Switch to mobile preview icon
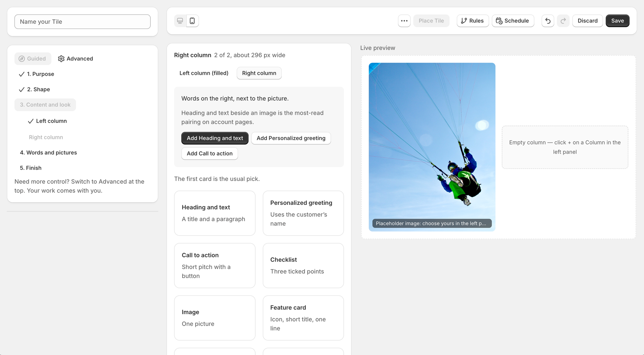This screenshot has width=644, height=355. click(x=192, y=21)
